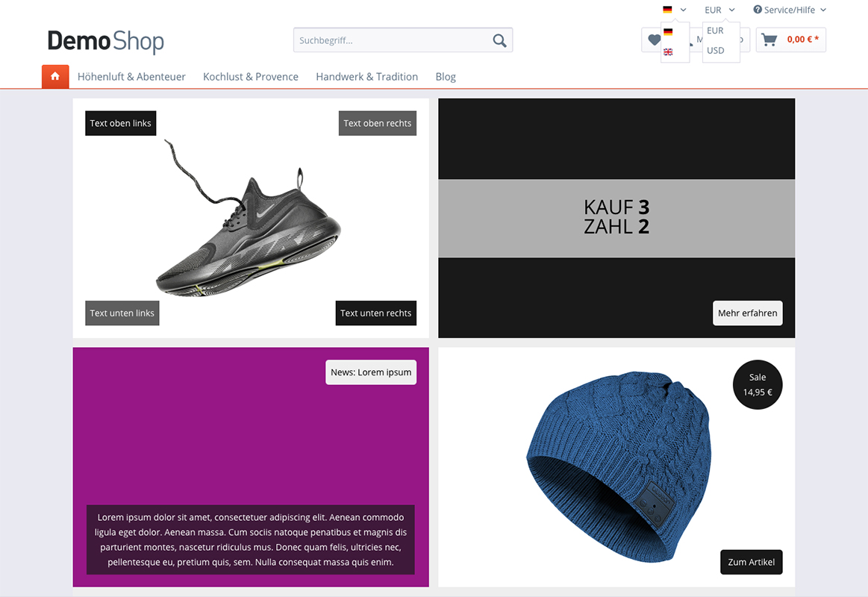Click into the Suchbegriff search field

(393, 40)
